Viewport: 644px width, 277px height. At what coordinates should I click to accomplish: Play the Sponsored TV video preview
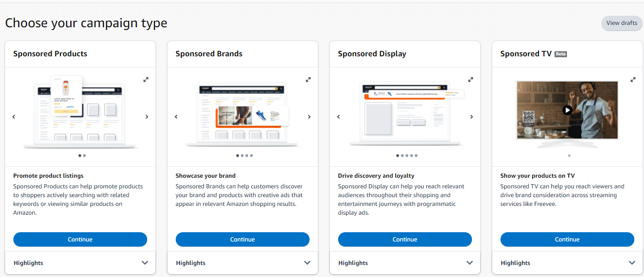tap(567, 110)
